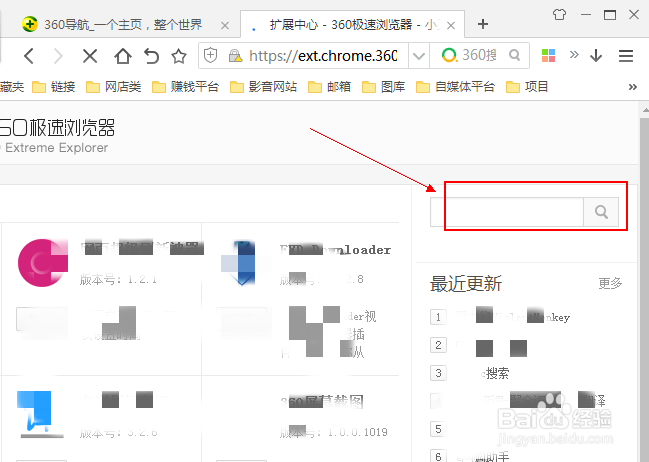Open the 邮箱 bookmarks folder
Image resolution: width=649 pixels, height=462 pixels.
(329, 87)
